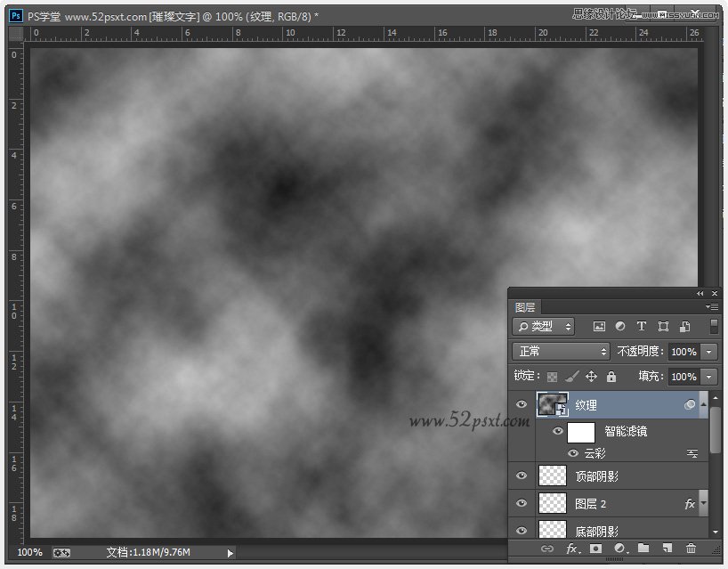728x569 pixels.
Task: Click the 顶部阴影 layer thumbnail
Action: [553, 476]
